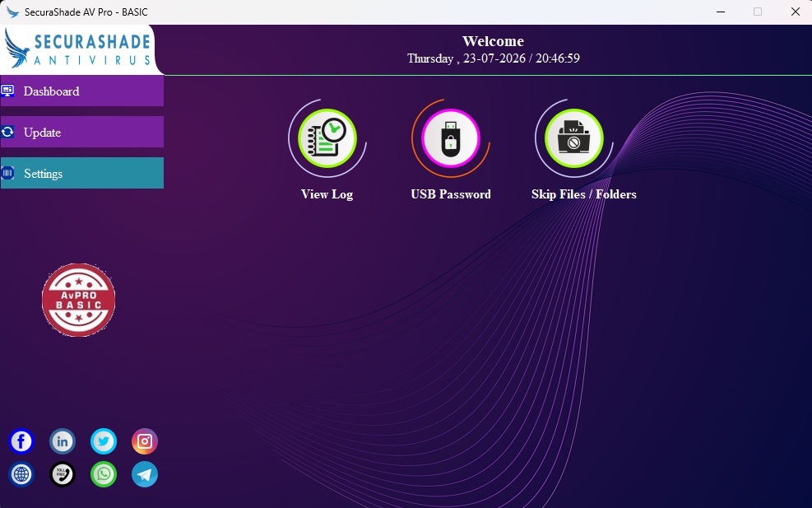Viewport: 812px width, 508px height.
Task: Open the View Log icon
Action: 327,138
